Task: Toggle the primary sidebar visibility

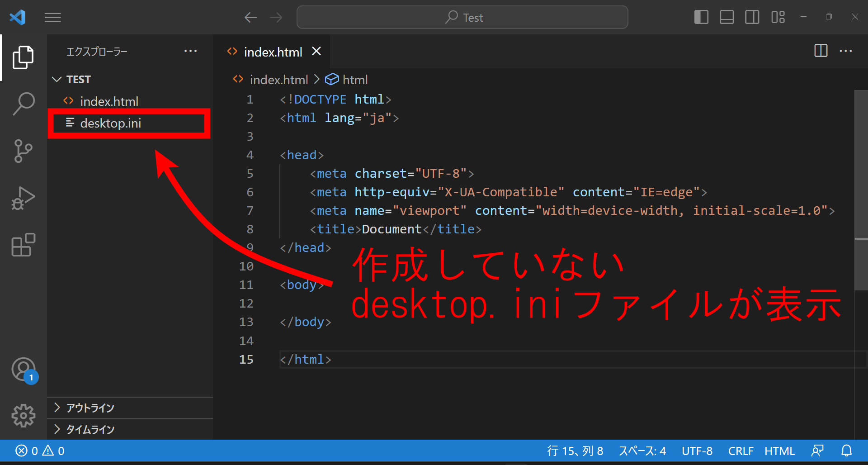Action: tap(701, 17)
